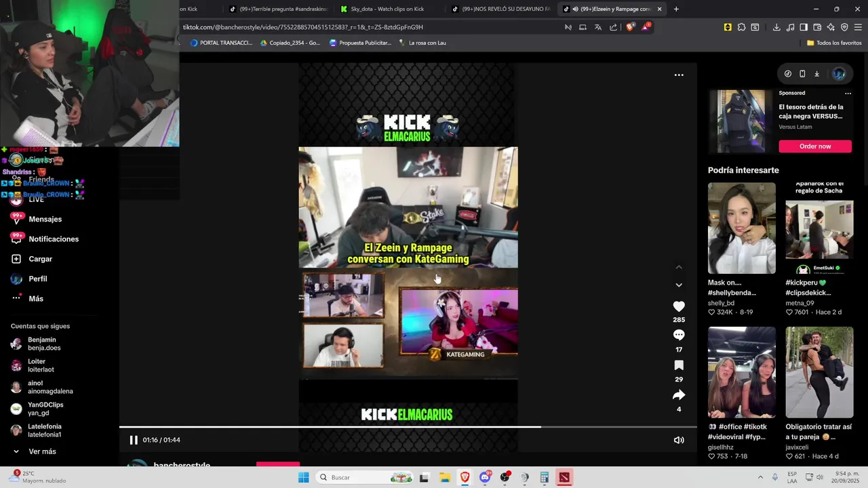This screenshot has width=868, height=488.
Task: Switch to the 'NOS REVELÓ SU DESAYUNO' tab
Action: [x=505, y=9]
